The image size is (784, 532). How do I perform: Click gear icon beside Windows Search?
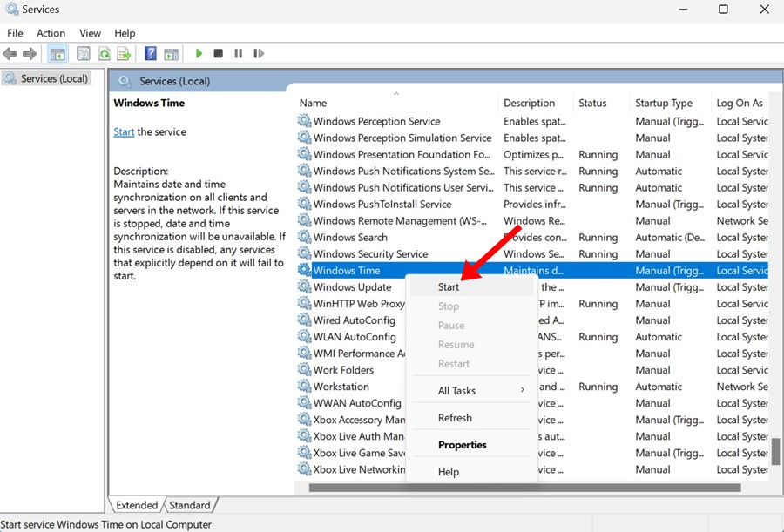coord(304,237)
